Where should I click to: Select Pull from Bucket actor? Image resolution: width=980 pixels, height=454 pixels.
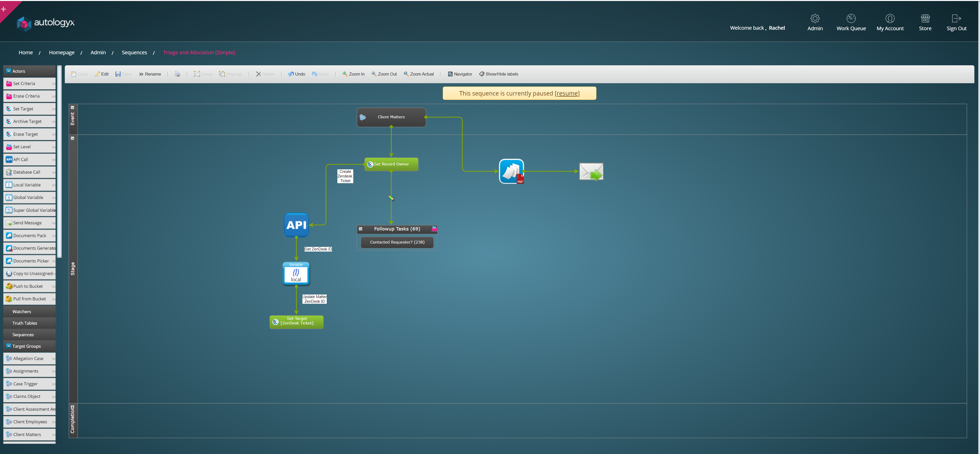(29, 299)
